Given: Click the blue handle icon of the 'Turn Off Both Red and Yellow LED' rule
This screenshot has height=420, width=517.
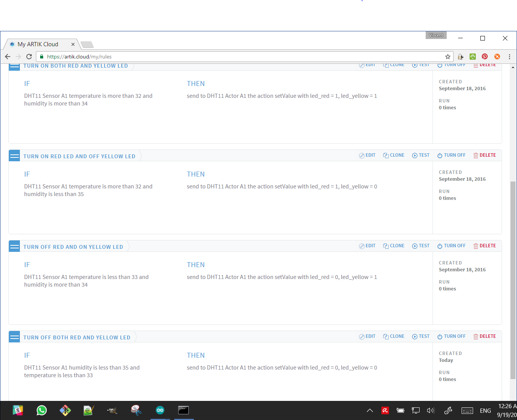Looking at the screenshot, I should 14,337.
